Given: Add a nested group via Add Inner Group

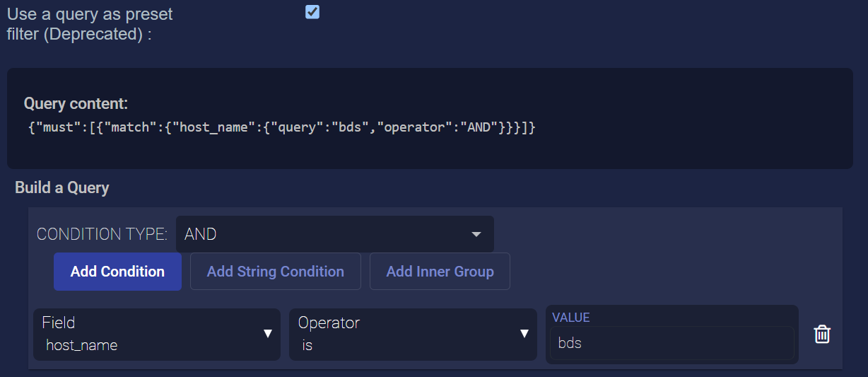Looking at the screenshot, I should tap(440, 272).
